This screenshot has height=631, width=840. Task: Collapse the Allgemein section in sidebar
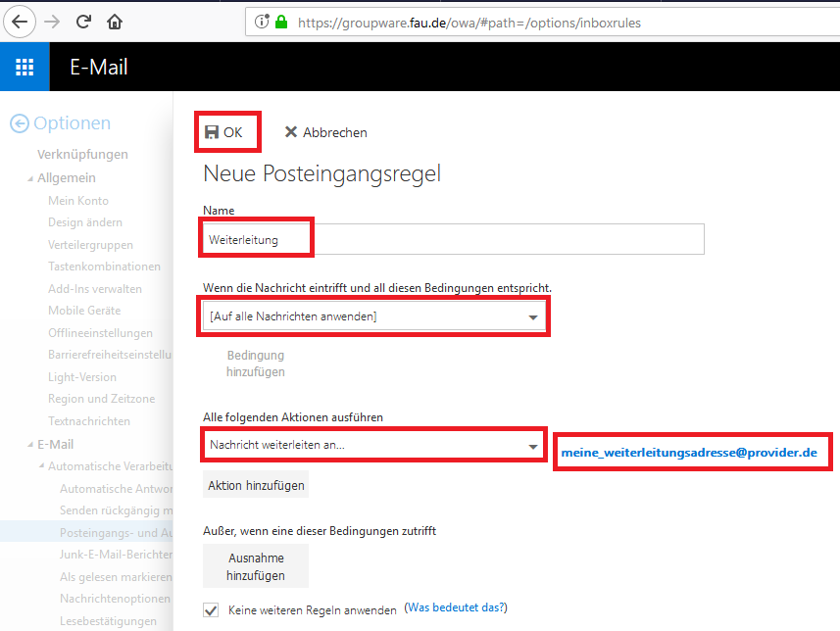click(29, 178)
